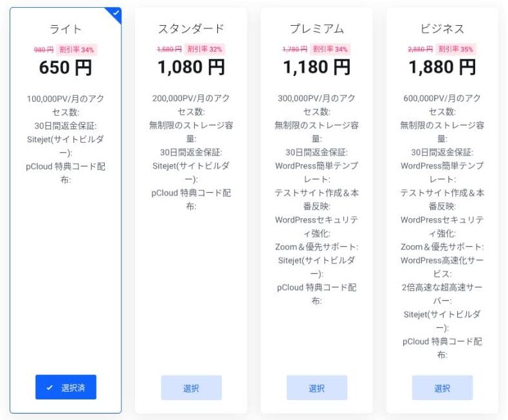Click 2倍高速な超高速サーバー feature in ビジネス
This screenshot has height=420, width=508.
click(x=442, y=294)
